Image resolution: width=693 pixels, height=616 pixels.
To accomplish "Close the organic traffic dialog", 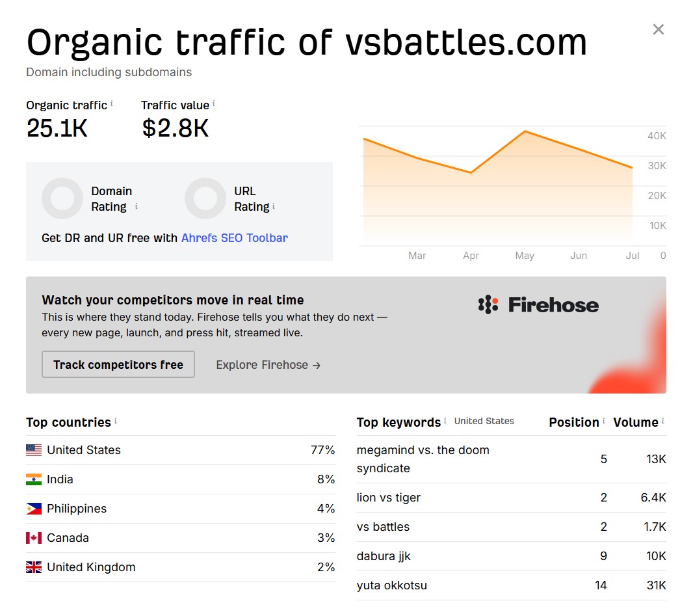I will [658, 29].
